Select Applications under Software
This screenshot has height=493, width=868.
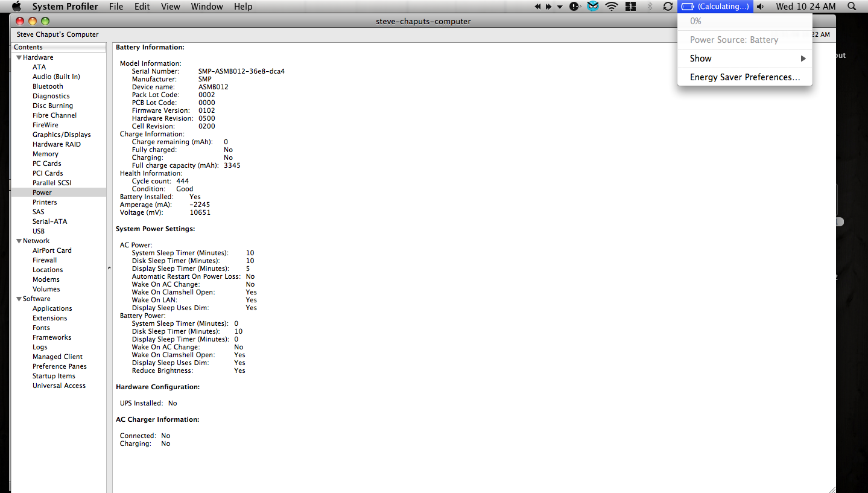[x=52, y=308]
